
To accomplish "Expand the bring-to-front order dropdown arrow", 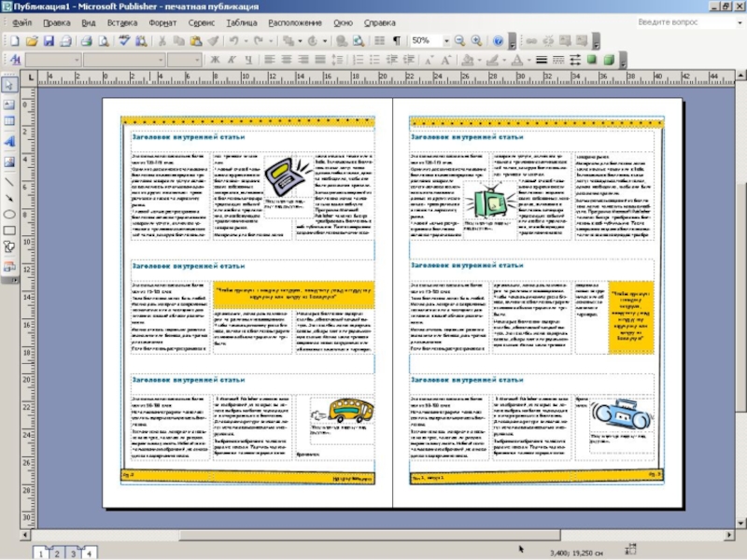I will tap(300, 41).
